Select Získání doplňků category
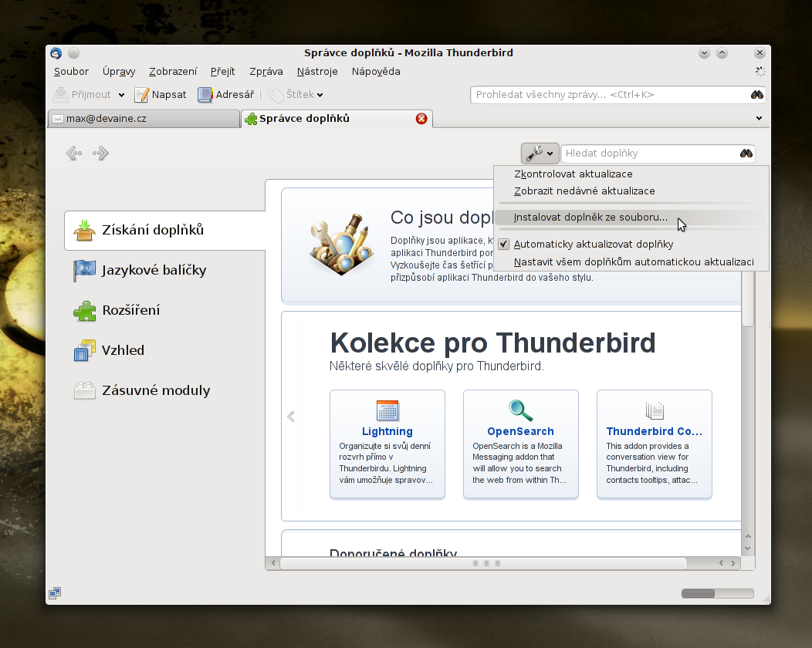 click(165, 231)
